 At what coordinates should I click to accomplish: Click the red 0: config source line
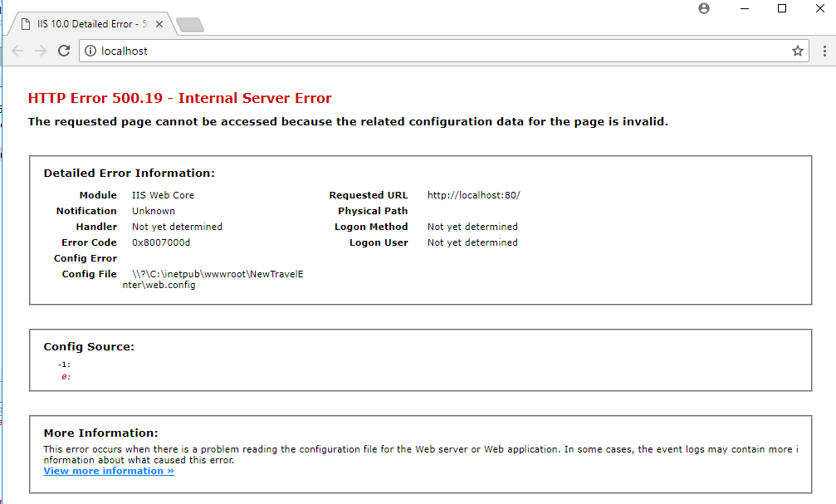point(66,377)
